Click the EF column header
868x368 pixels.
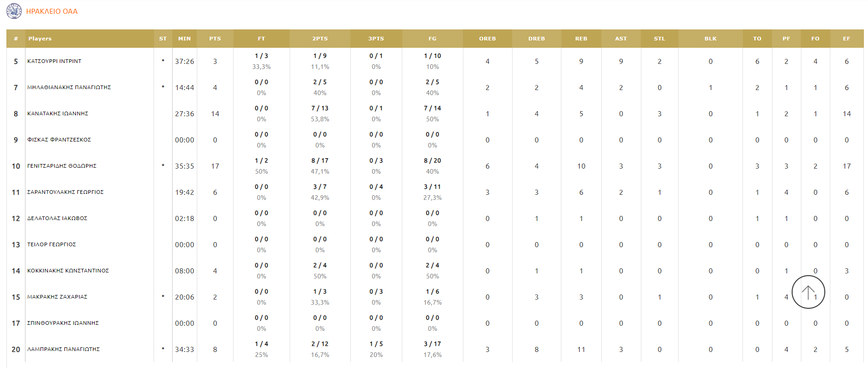[x=846, y=39]
